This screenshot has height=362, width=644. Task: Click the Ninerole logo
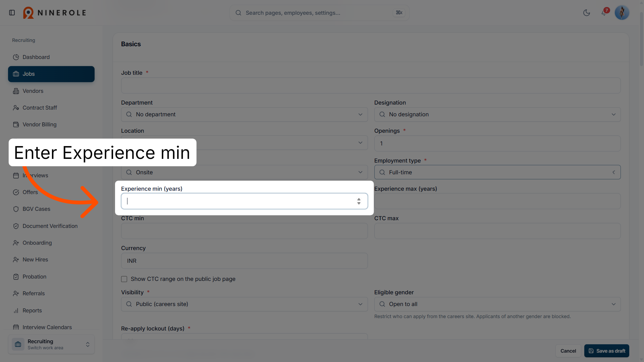[54, 13]
